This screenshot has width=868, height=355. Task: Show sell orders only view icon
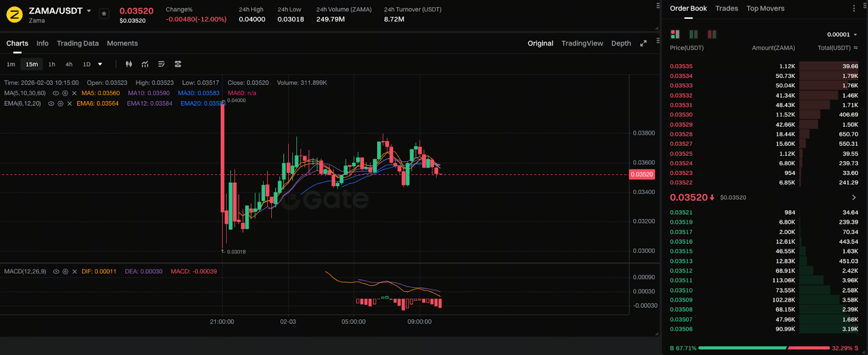pyautogui.click(x=712, y=34)
